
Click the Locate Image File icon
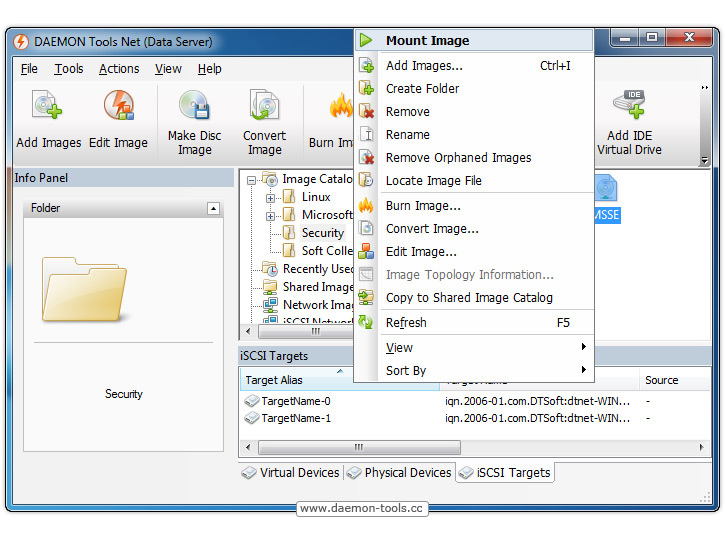pos(366,180)
